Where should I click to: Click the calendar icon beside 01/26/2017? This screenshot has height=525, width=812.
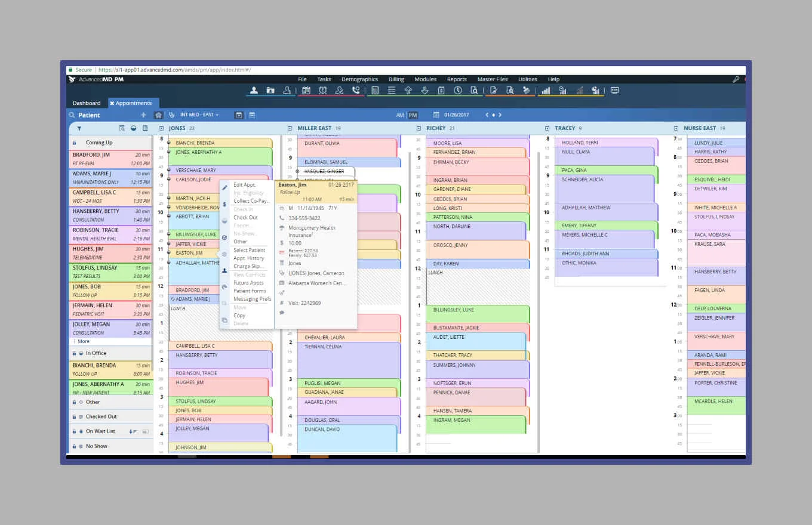pos(435,115)
